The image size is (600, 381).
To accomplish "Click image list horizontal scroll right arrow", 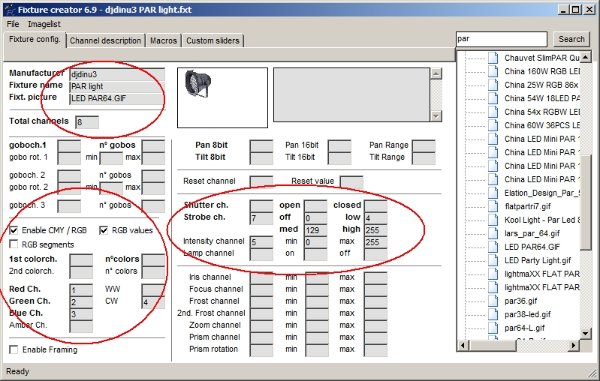I will point(573,345).
